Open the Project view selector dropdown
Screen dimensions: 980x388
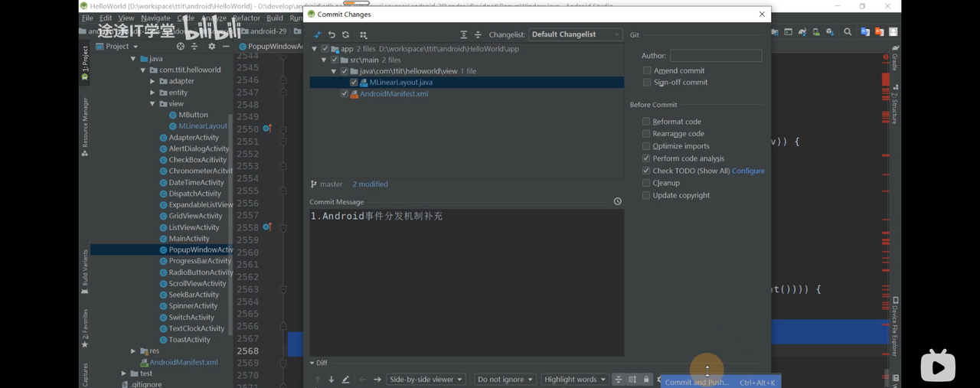tap(117, 47)
